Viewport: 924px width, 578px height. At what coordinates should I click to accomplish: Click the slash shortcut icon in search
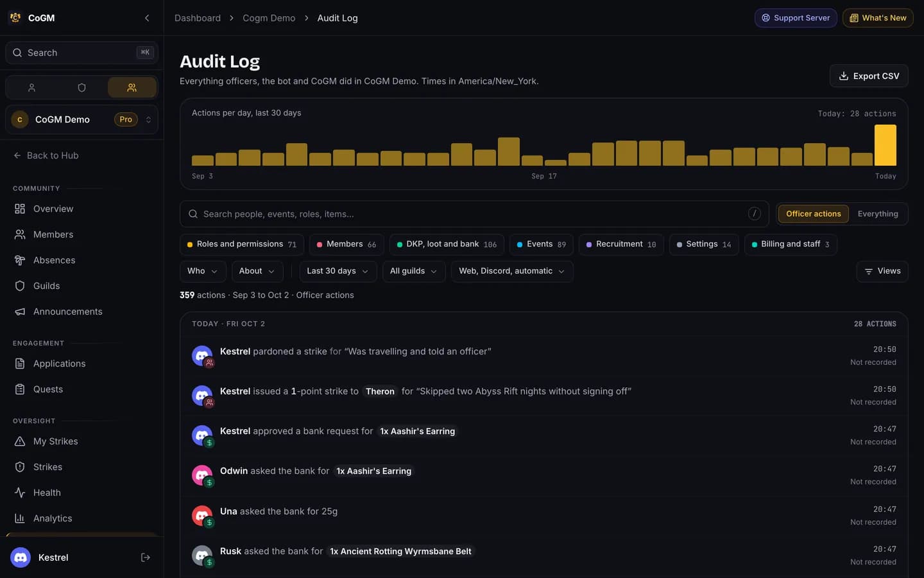[755, 214]
